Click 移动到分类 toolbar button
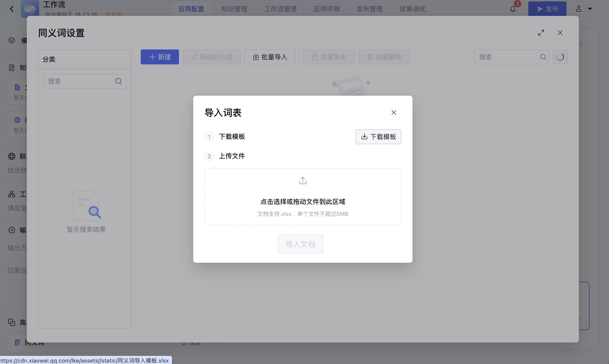The width and height of the screenshot is (609, 364). pos(211,57)
